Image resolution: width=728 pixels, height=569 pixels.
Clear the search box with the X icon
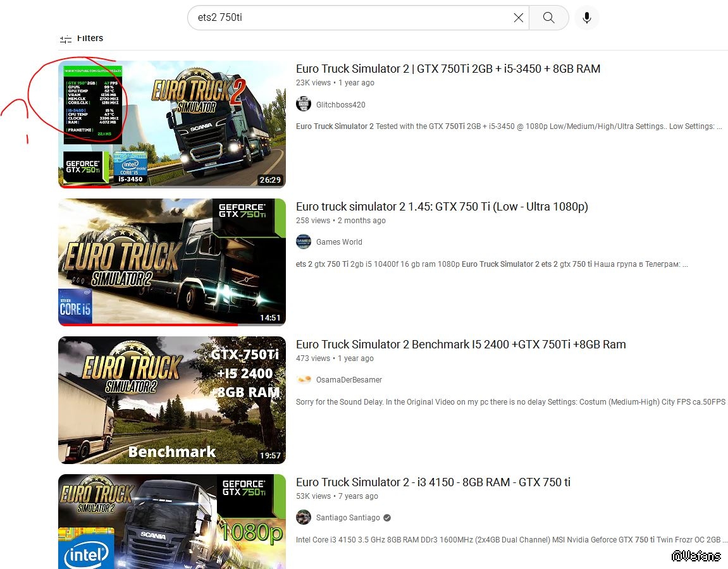tap(518, 18)
